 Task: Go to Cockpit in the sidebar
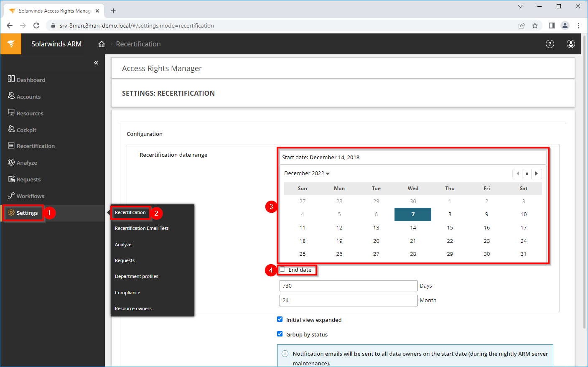click(x=26, y=130)
